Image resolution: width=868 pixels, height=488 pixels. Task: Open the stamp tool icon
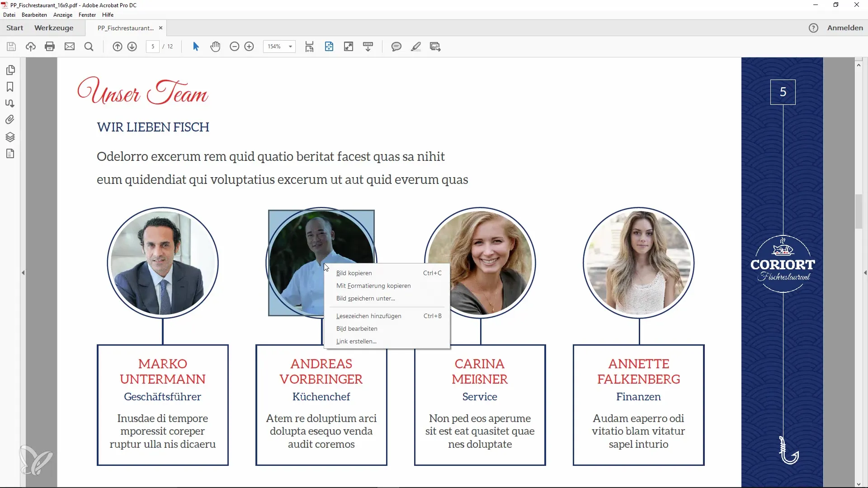point(435,47)
